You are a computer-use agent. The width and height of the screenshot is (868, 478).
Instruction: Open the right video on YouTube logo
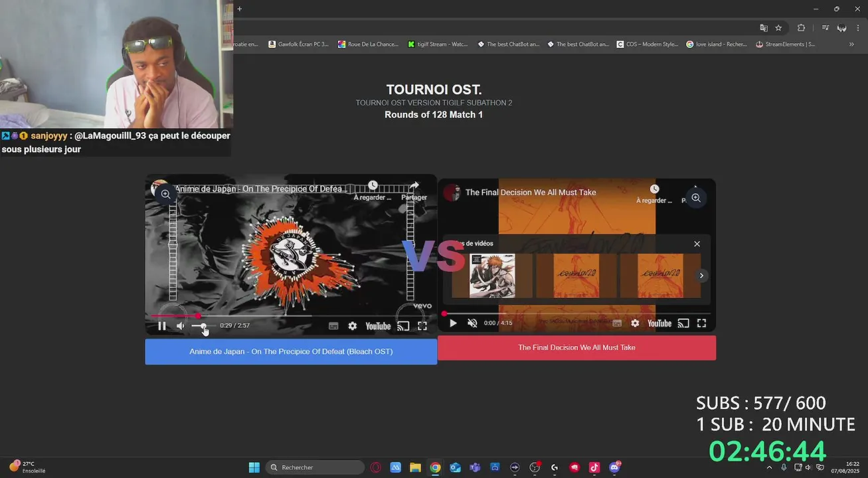click(x=659, y=323)
